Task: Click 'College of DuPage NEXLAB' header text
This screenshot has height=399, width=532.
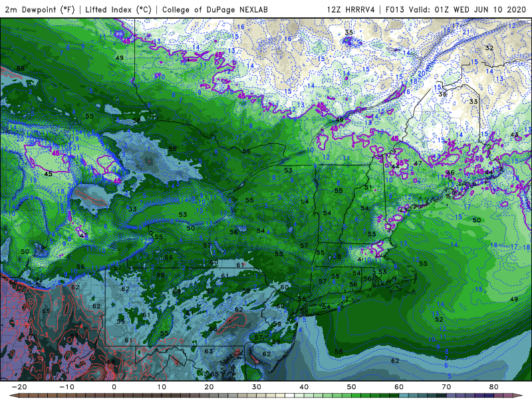Action: pos(215,9)
